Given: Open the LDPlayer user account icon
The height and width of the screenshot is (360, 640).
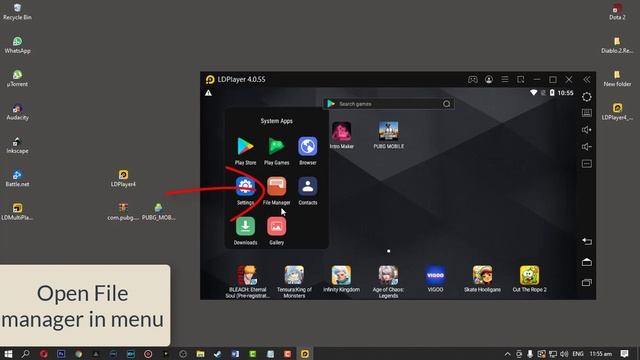Looking at the screenshot, I should point(489,80).
